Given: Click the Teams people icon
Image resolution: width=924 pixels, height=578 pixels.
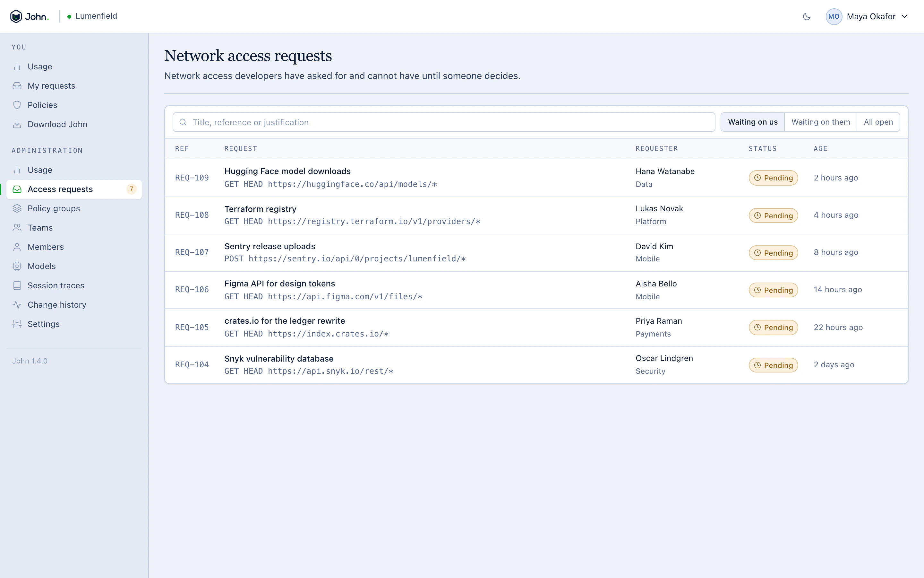Looking at the screenshot, I should pyautogui.click(x=17, y=228).
